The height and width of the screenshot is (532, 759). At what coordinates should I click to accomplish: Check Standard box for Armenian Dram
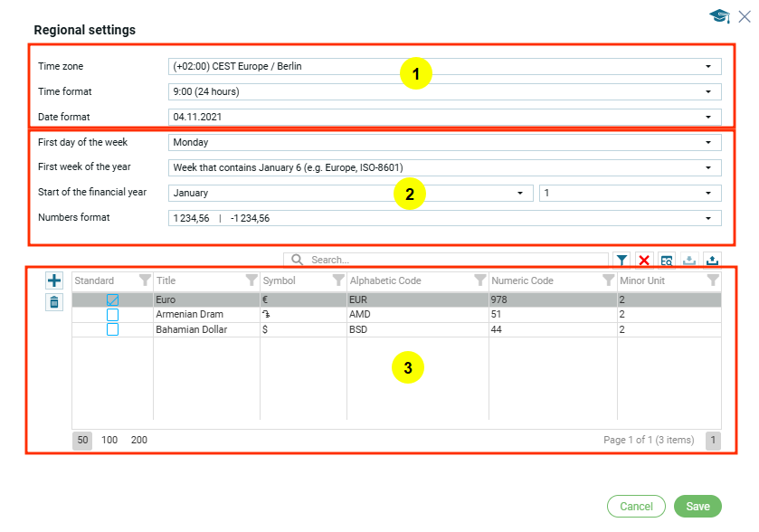pyautogui.click(x=113, y=315)
